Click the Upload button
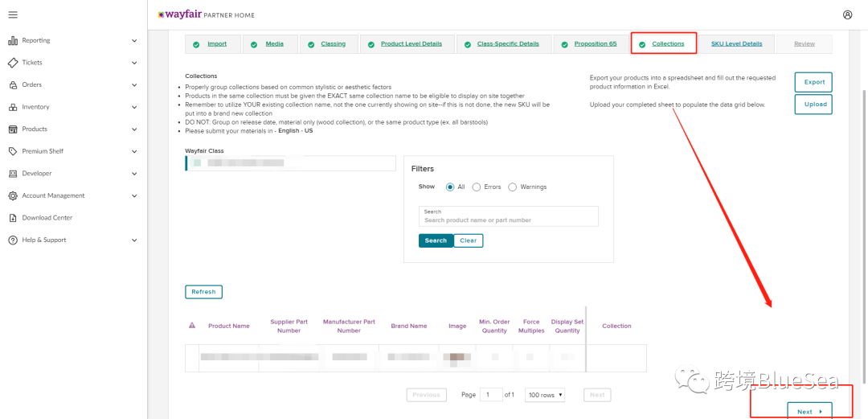The image size is (868, 419). pos(813,105)
